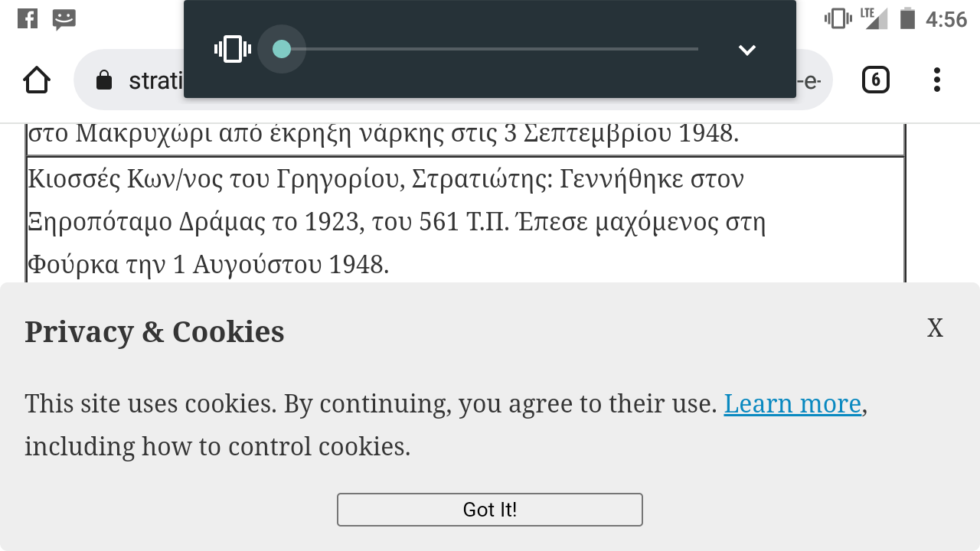
Task: Tap the LTE signal strength icon
Action: 874,18
